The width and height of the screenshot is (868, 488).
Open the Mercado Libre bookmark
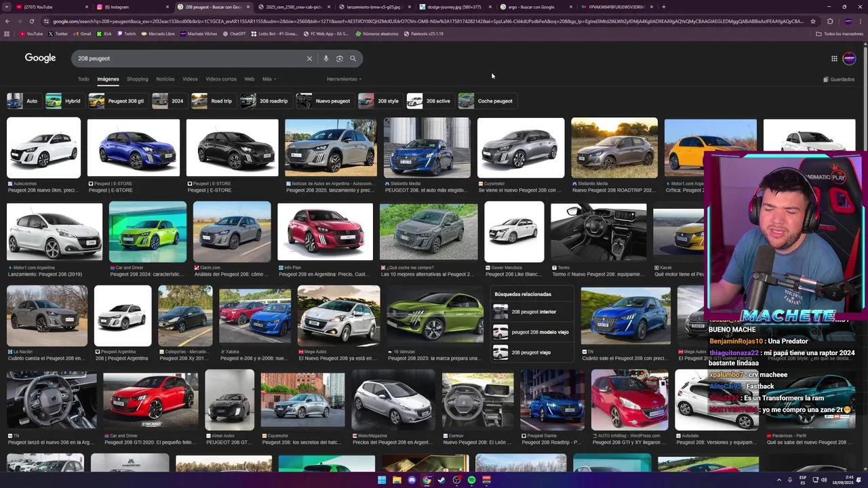(x=157, y=33)
